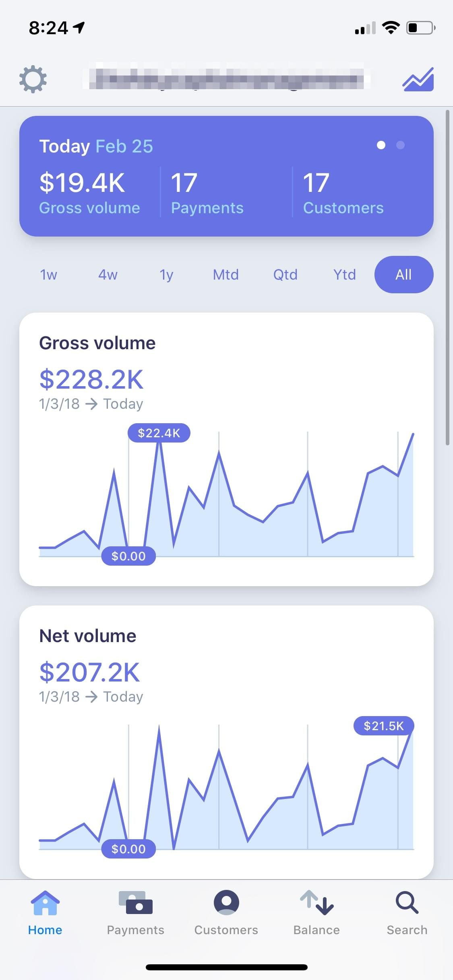Select the Ytd range filter
This screenshot has width=453, height=980.
[x=345, y=275]
